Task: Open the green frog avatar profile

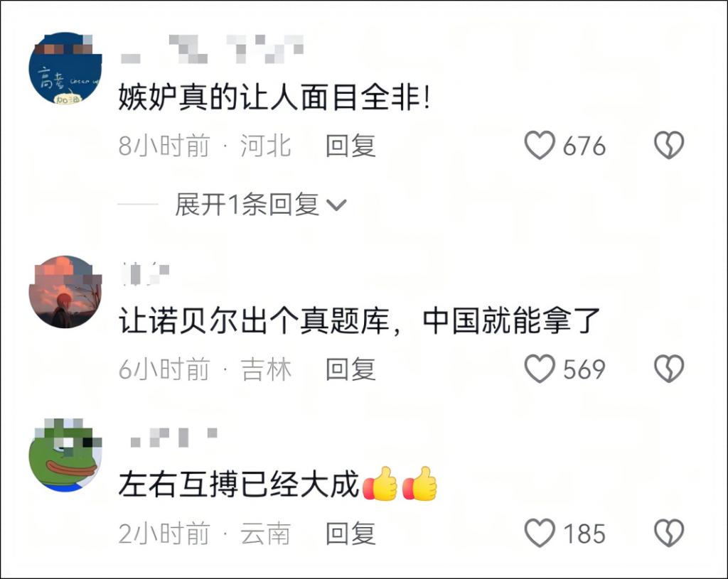Action: [x=65, y=456]
